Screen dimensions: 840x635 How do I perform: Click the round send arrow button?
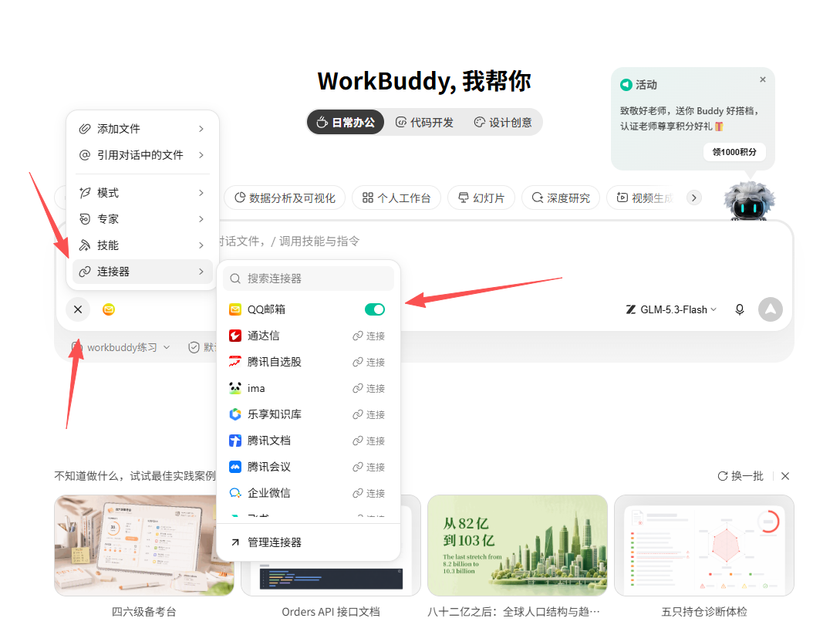[771, 309]
